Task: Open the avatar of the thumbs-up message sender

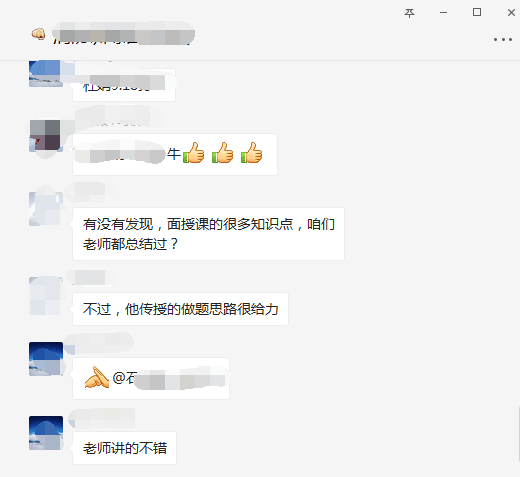Action: coord(46,135)
